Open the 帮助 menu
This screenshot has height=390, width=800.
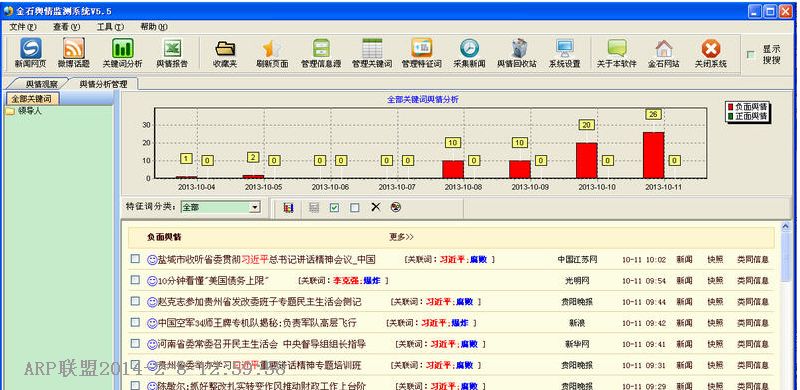[x=154, y=27]
